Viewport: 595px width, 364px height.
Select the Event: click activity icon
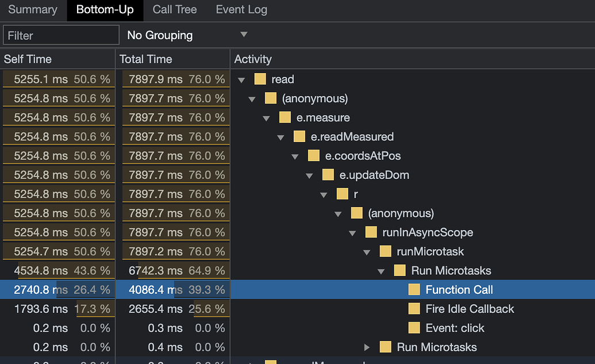[414, 328]
